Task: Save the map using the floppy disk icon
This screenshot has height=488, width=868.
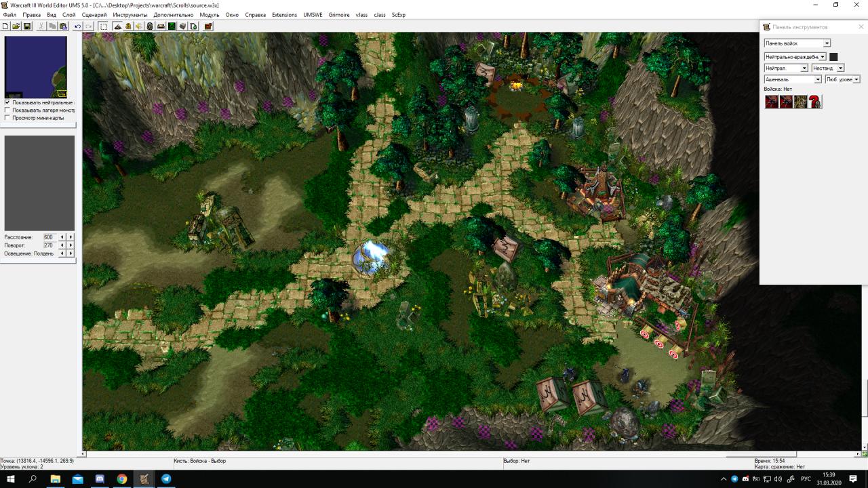Action: coord(27,26)
